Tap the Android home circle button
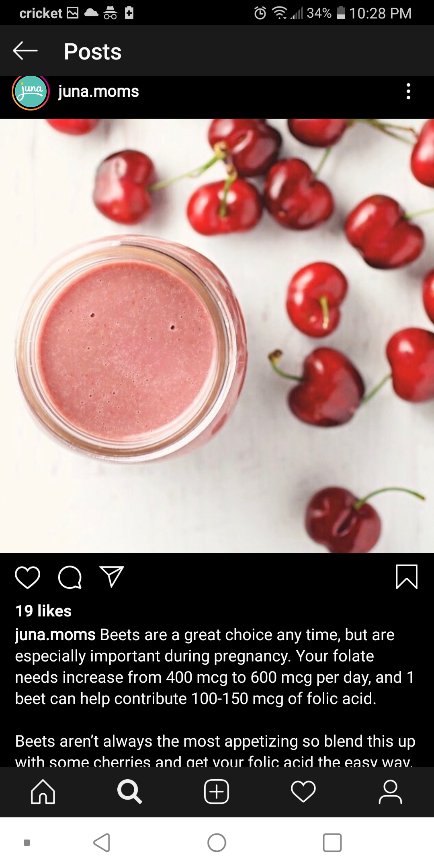 pyautogui.click(x=217, y=843)
